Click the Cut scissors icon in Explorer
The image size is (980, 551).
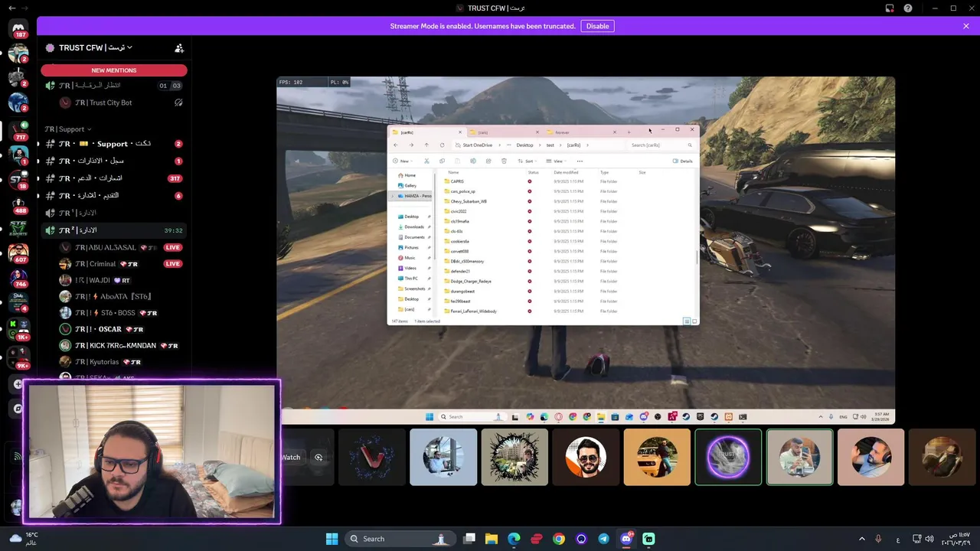[426, 161]
